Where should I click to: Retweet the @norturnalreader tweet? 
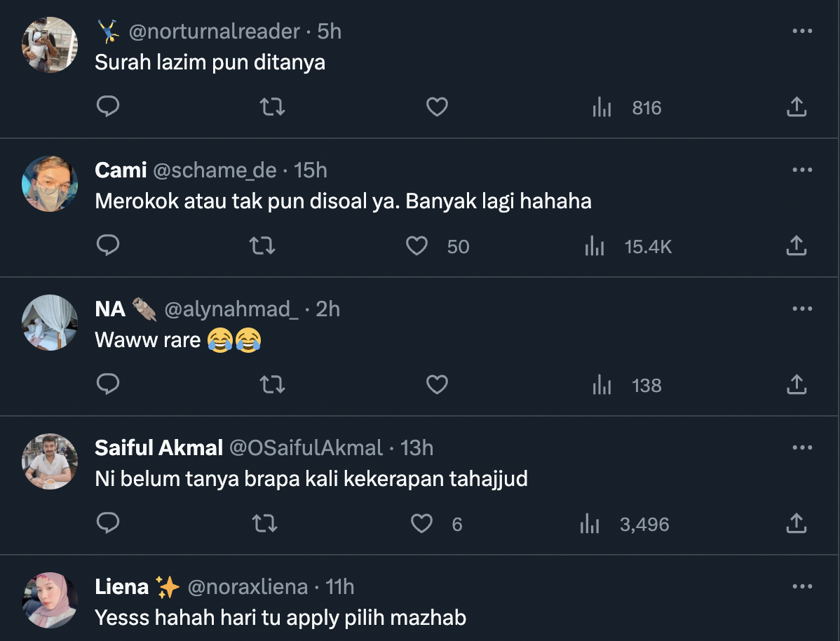click(272, 107)
